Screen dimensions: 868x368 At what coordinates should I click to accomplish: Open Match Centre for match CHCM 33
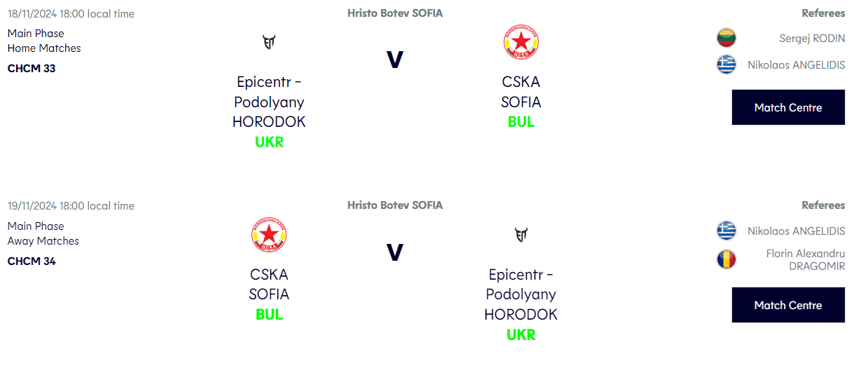pos(788,107)
